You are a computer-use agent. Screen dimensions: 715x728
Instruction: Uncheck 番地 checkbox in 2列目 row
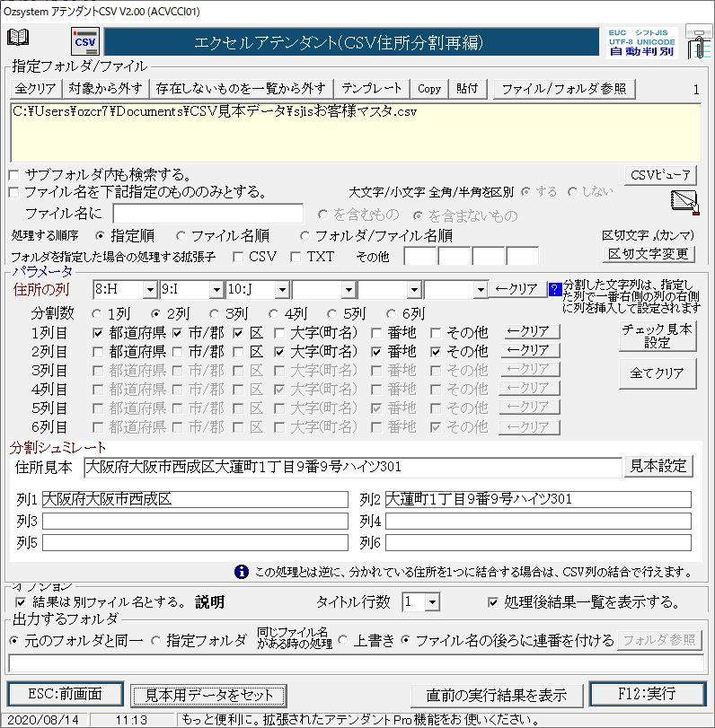coord(377,351)
